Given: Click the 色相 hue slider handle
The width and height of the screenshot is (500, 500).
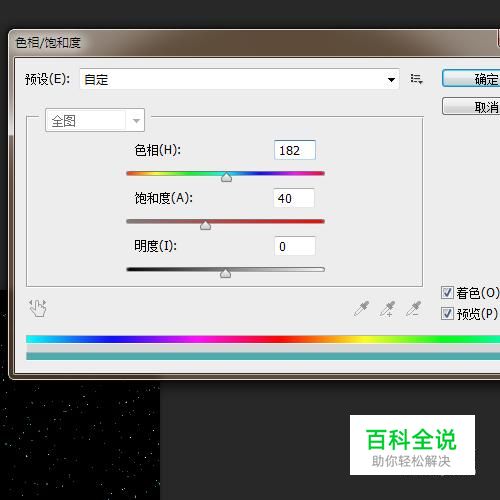Looking at the screenshot, I should tap(226, 177).
